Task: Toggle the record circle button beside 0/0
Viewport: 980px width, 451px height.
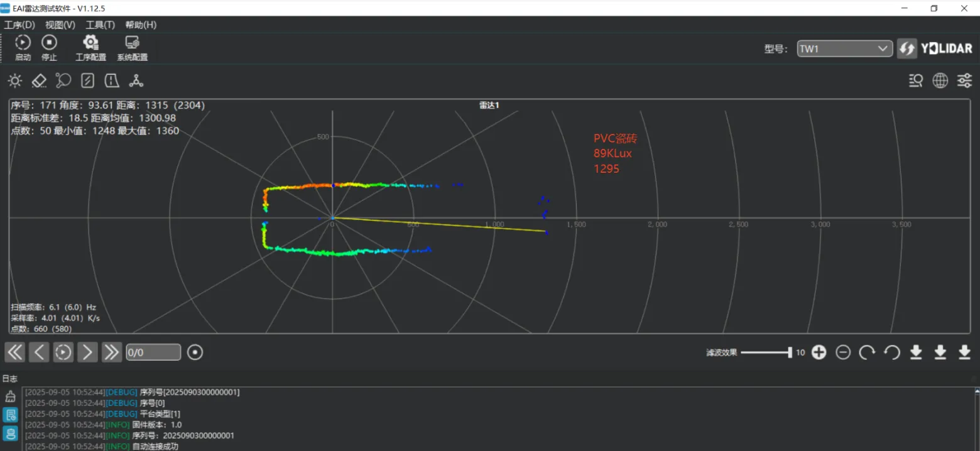Action: (195, 352)
